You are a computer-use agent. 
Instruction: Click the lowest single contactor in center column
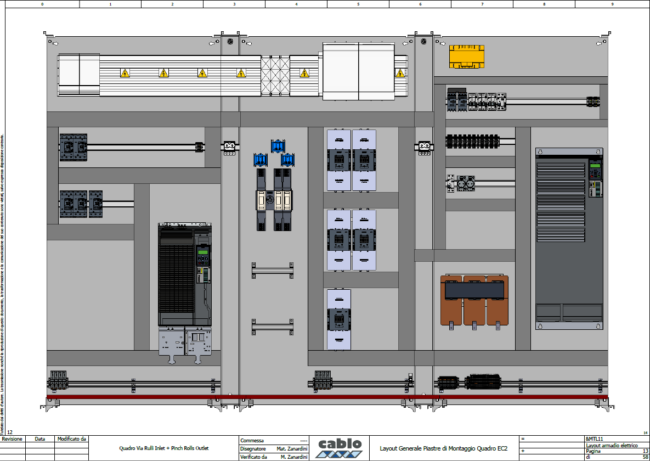tap(339, 318)
